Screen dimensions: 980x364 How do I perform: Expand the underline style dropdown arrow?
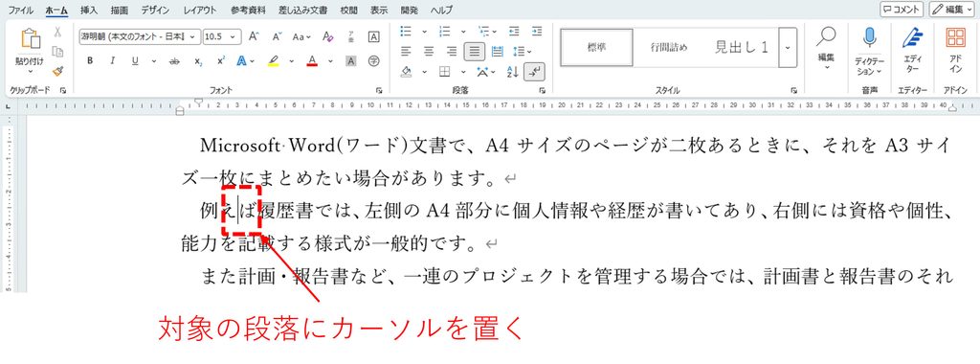point(153,60)
